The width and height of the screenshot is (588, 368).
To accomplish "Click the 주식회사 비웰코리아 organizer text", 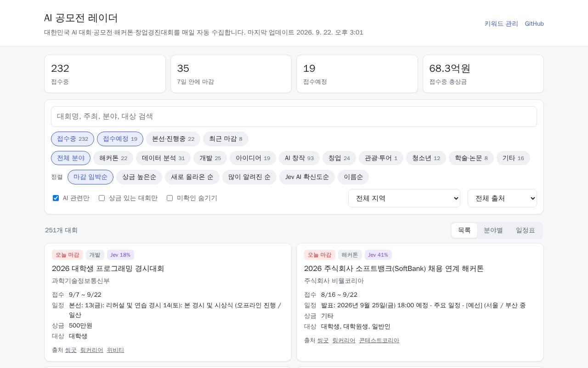I will coord(334,281).
